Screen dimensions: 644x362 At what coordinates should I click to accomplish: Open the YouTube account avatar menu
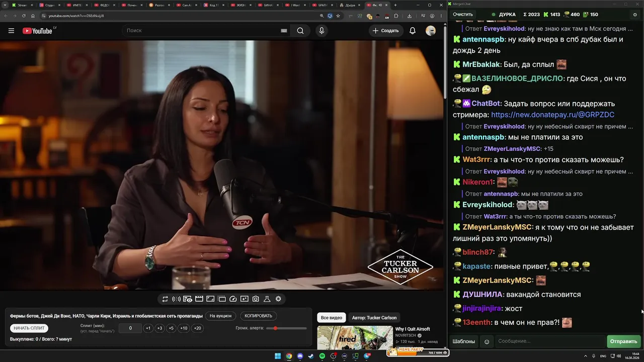pyautogui.click(x=431, y=31)
